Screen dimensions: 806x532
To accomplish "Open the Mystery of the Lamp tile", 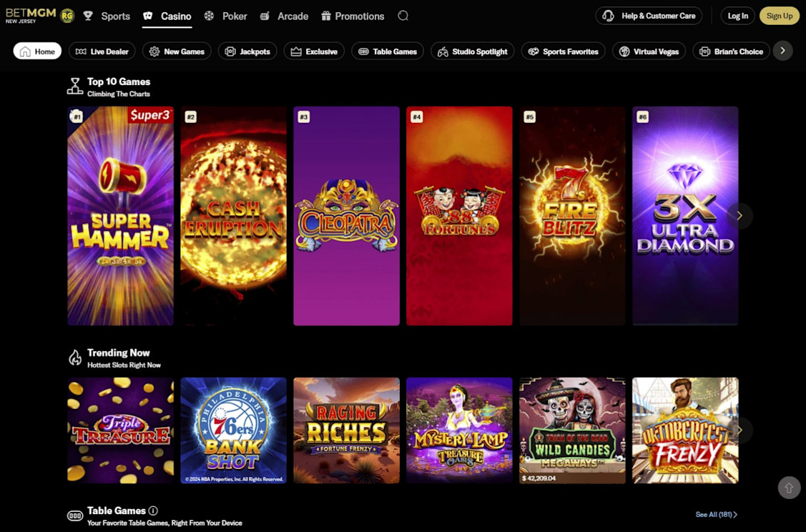I will [x=460, y=430].
